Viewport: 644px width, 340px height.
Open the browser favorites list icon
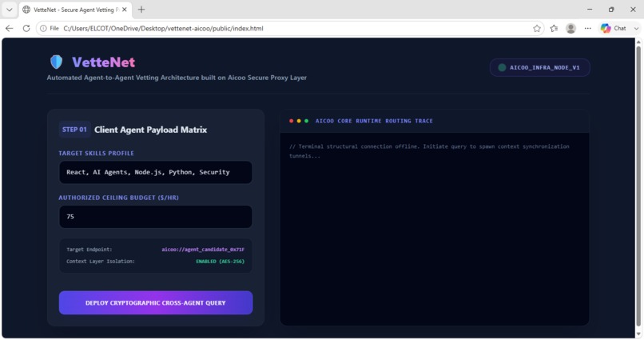click(x=554, y=28)
